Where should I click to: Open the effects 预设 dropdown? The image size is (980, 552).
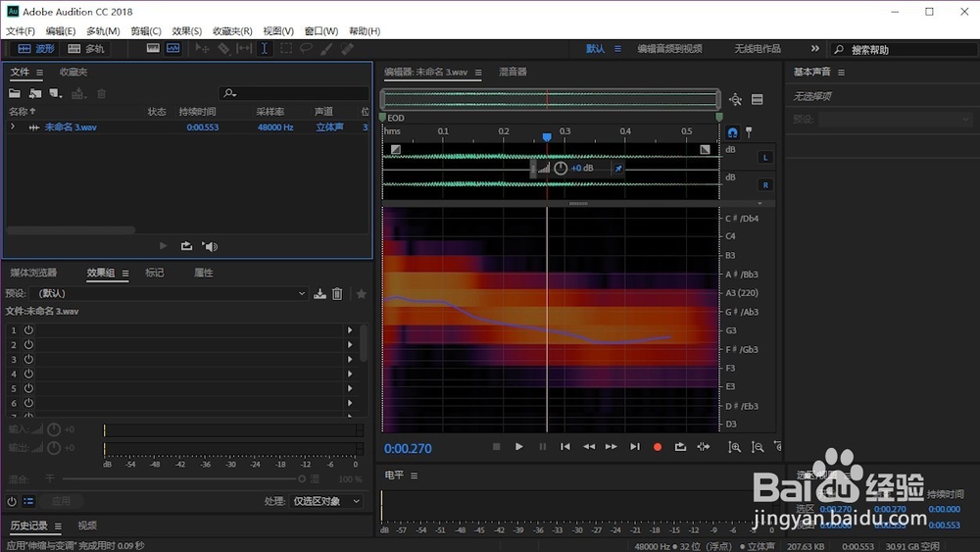point(170,293)
